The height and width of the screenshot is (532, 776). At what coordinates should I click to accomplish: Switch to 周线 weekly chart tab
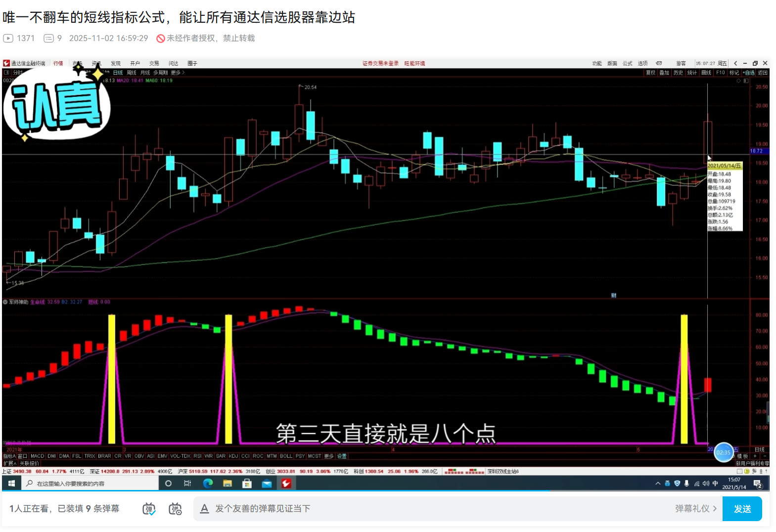(132, 73)
